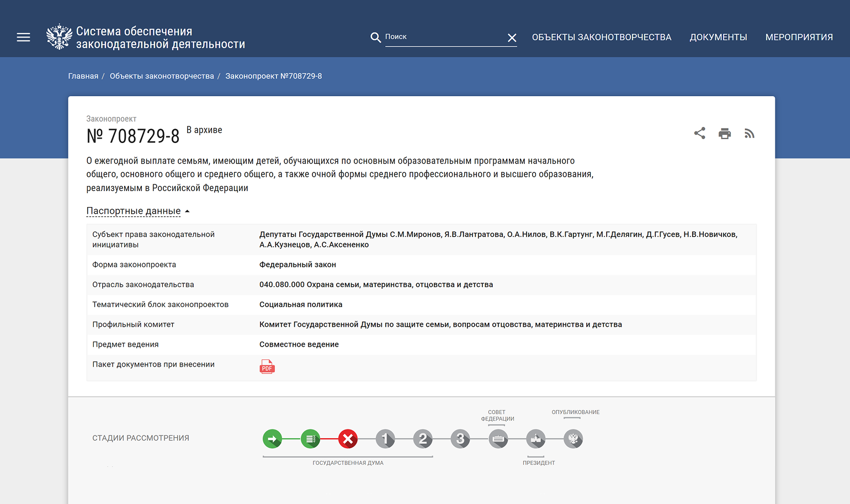
Task: Click Пакет документов при внесении label
Action: pyautogui.click(x=153, y=364)
